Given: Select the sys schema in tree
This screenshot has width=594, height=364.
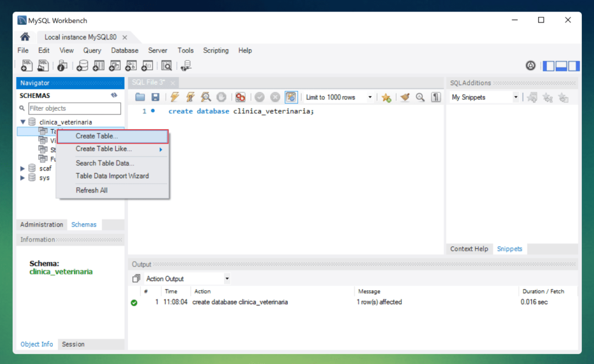Looking at the screenshot, I should 44,177.
